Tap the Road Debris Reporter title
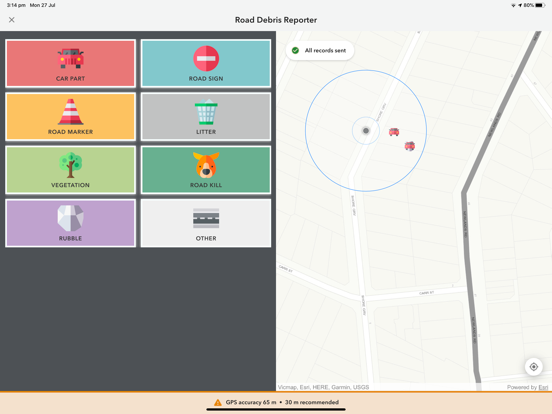This screenshot has height=414, width=552. tap(276, 20)
